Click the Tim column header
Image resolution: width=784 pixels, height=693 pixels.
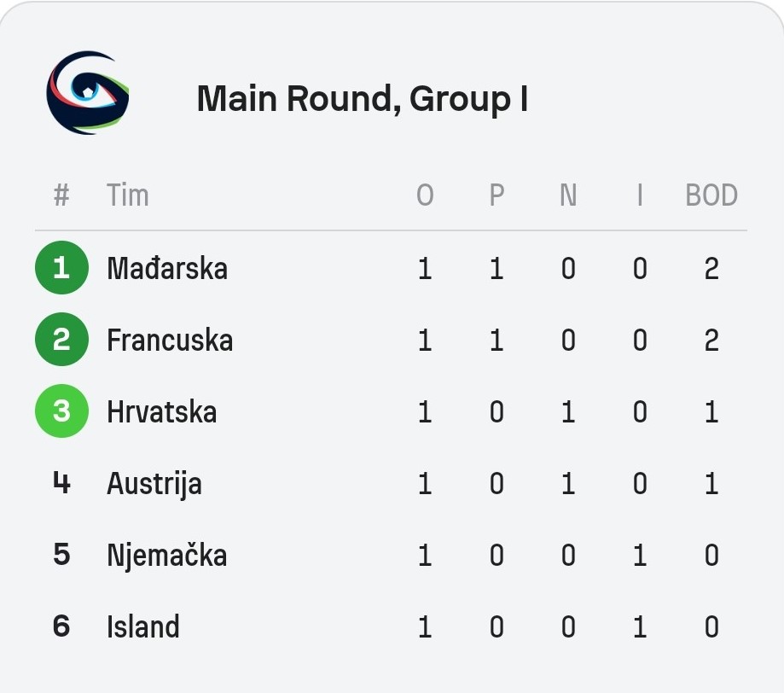point(128,195)
